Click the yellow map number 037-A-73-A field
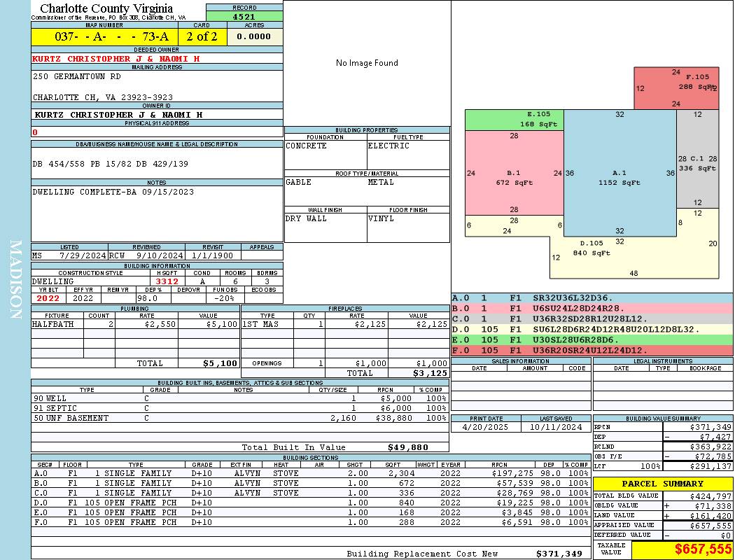This screenshot has height=560, width=735. click(104, 36)
